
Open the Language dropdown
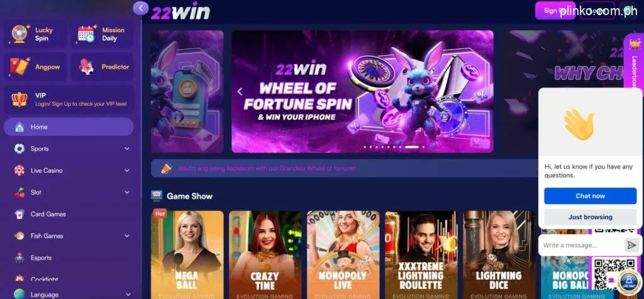(69, 294)
